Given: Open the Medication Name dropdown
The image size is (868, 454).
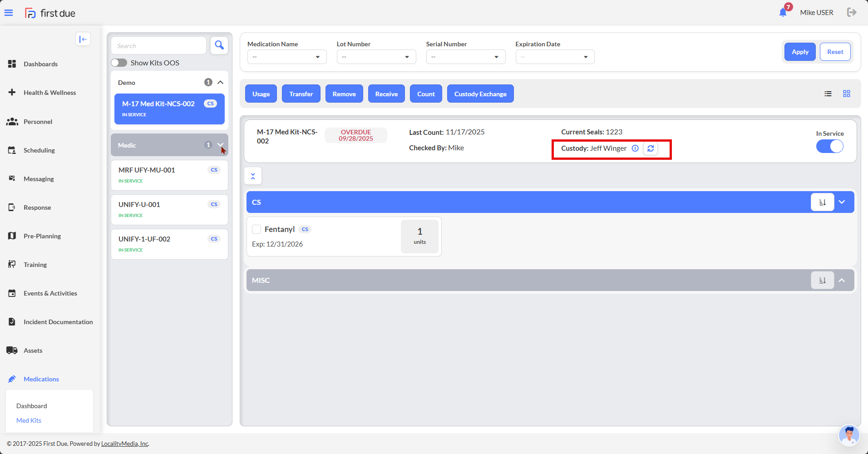Looking at the screenshot, I should [286, 57].
